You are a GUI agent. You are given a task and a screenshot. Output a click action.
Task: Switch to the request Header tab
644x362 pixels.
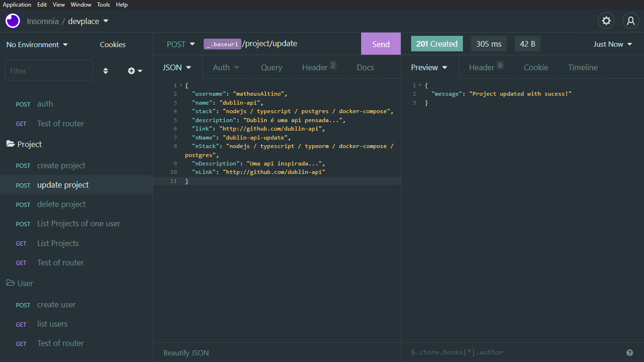(x=319, y=67)
